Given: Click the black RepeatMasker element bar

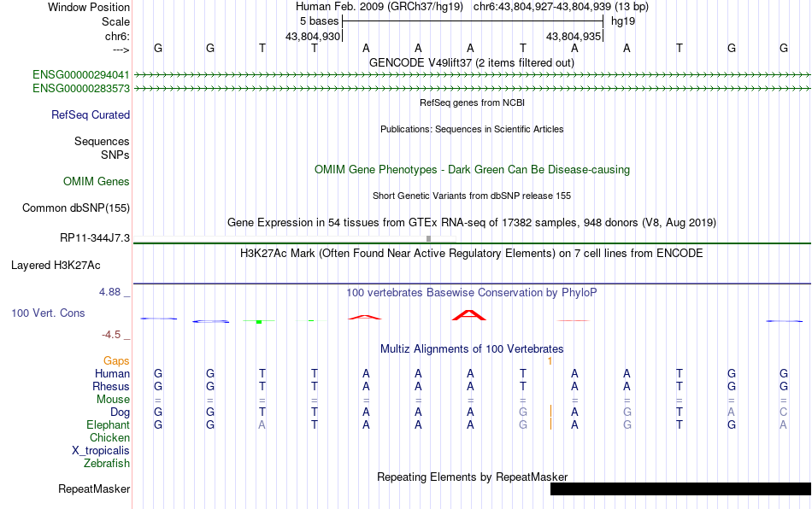Looking at the screenshot, I should pyautogui.click(x=680, y=489).
